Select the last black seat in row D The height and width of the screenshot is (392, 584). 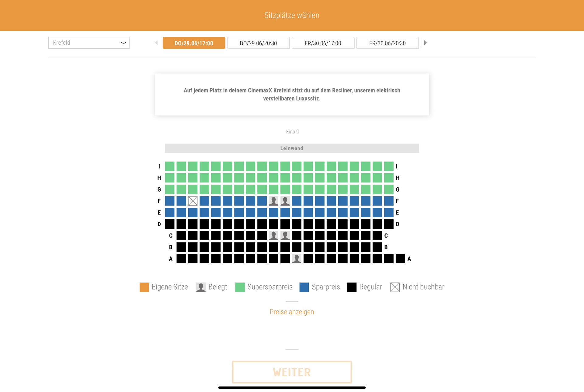click(x=389, y=224)
